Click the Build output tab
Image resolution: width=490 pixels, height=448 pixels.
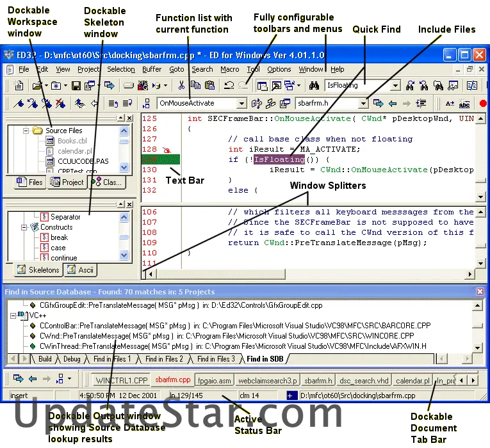[45, 359]
